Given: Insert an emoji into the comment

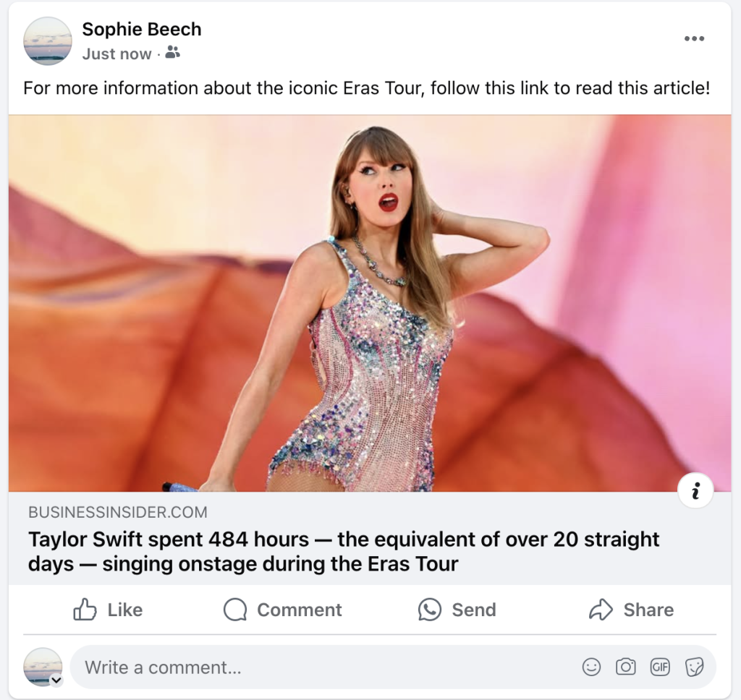Looking at the screenshot, I should click(591, 667).
